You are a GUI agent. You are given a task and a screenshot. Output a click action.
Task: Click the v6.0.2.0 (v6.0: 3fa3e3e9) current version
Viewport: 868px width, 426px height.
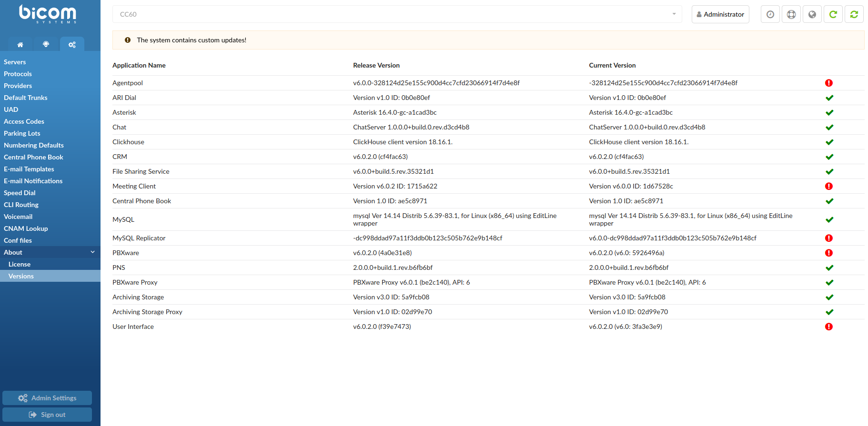626,327
